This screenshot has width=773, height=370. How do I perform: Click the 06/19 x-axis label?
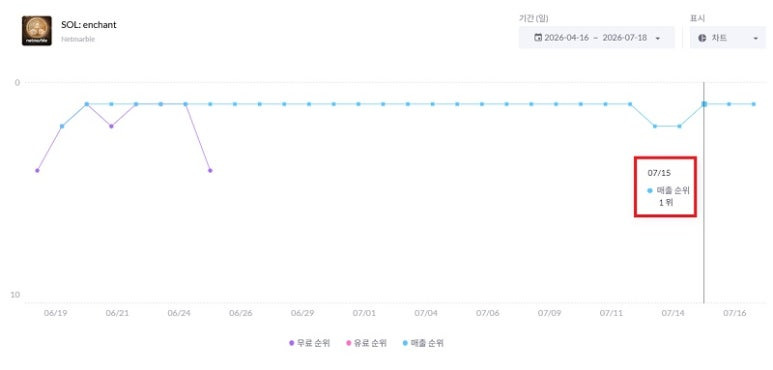coord(55,313)
